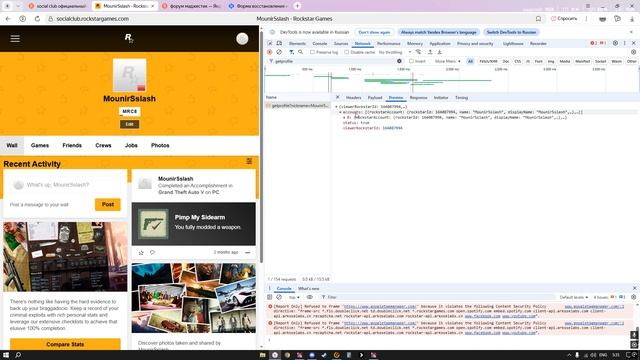
Task: Click the yellow Post button
Action: pyautogui.click(x=108, y=204)
